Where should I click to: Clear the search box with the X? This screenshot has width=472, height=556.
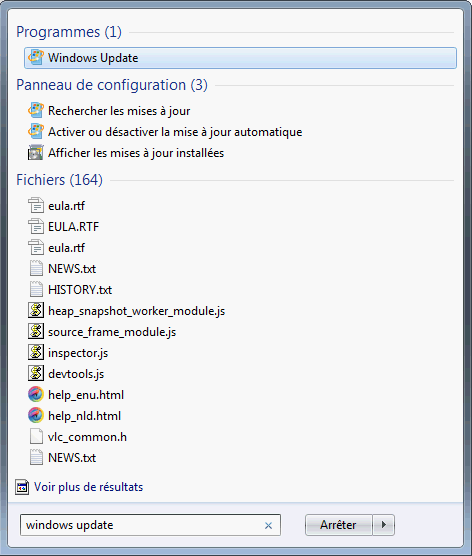[x=268, y=526]
